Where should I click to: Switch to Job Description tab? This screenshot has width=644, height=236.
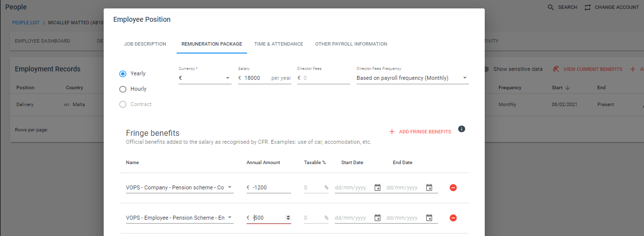click(x=145, y=44)
